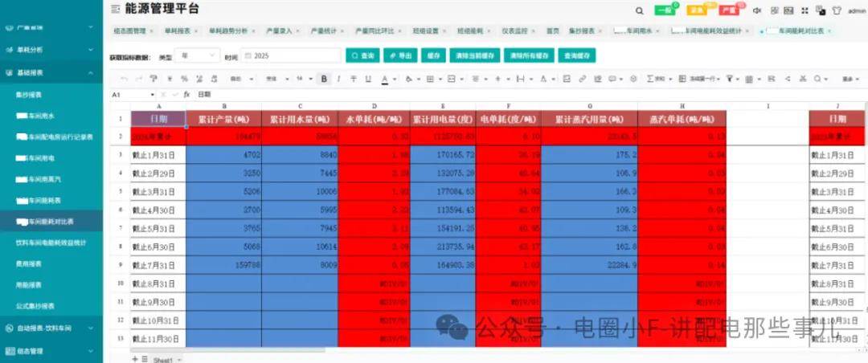Viewport: 868px width, 363px height.
Task: Click the 缓存 cache button
Action: point(434,55)
